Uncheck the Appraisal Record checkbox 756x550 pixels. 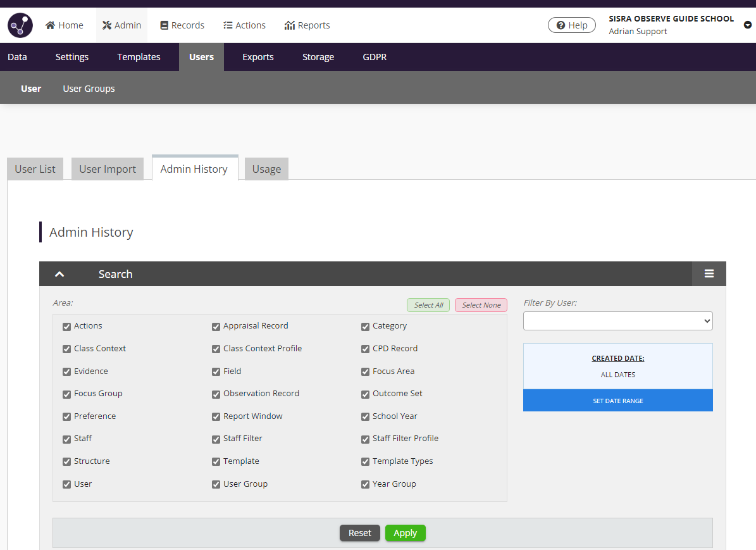(x=216, y=325)
